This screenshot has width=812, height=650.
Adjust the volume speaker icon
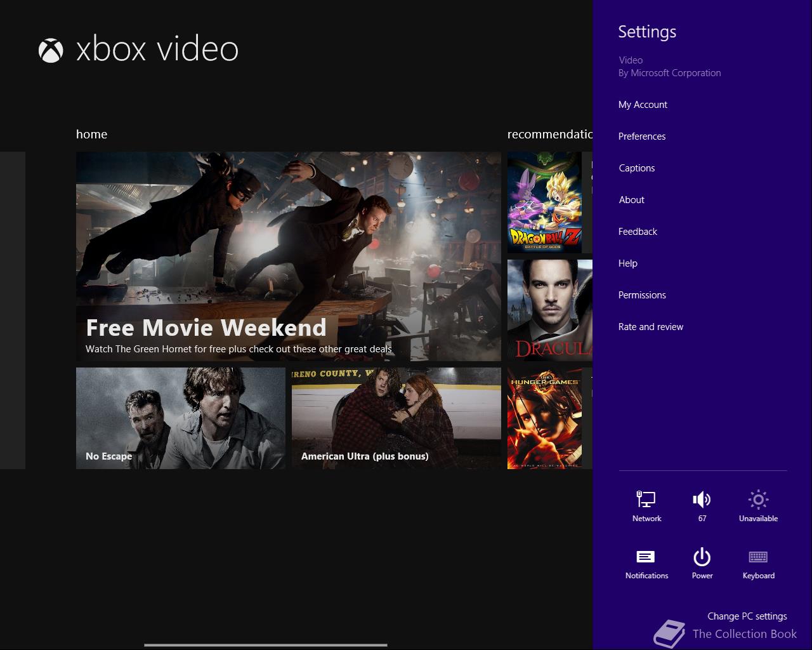click(x=702, y=500)
